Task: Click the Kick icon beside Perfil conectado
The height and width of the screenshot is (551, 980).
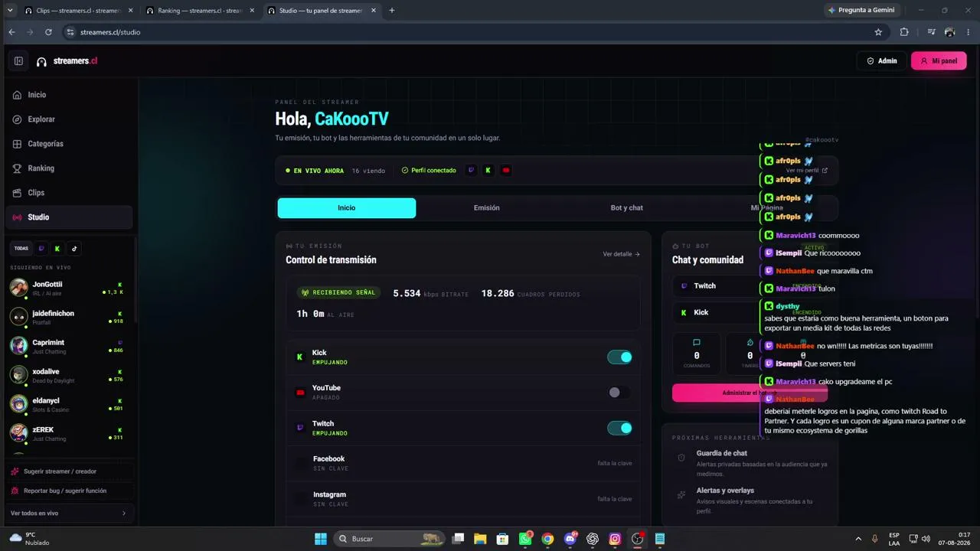Action: (488, 171)
